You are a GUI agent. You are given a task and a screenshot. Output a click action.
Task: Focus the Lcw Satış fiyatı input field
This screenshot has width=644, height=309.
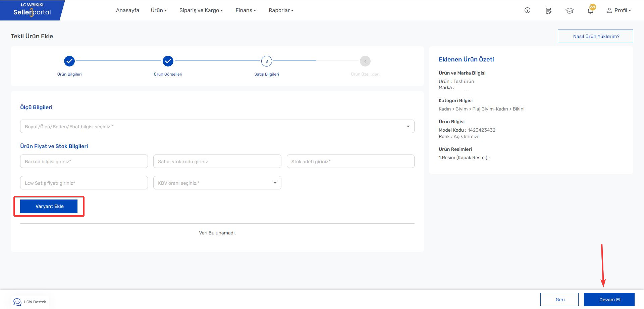(x=84, y=183)
